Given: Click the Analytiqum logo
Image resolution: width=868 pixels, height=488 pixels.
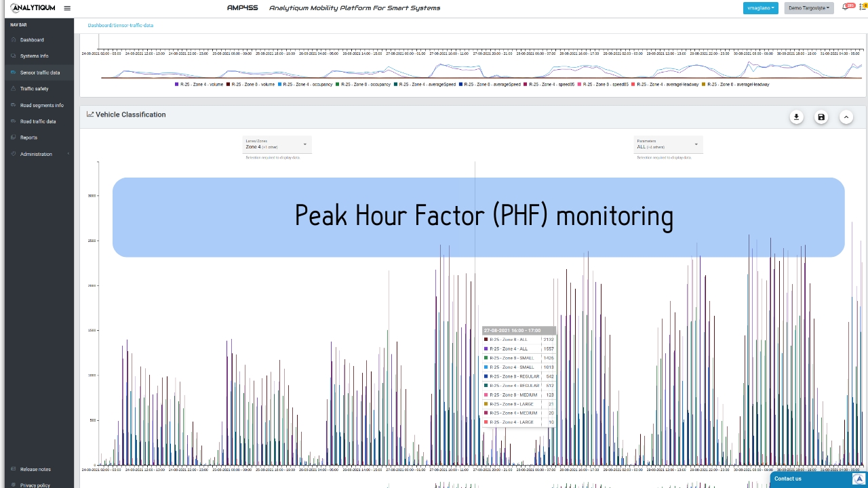Looking at the screenshot, I should coord(33,8).
